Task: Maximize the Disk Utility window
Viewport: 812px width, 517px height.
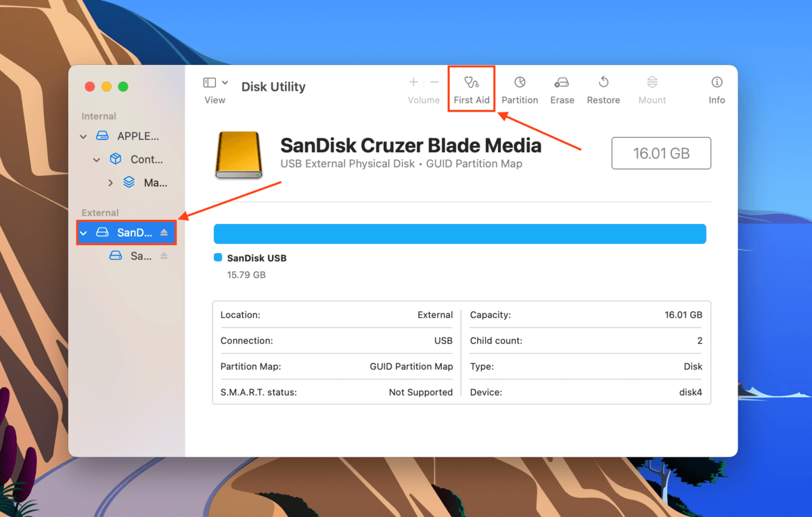Action: click(x=123, y=87)
